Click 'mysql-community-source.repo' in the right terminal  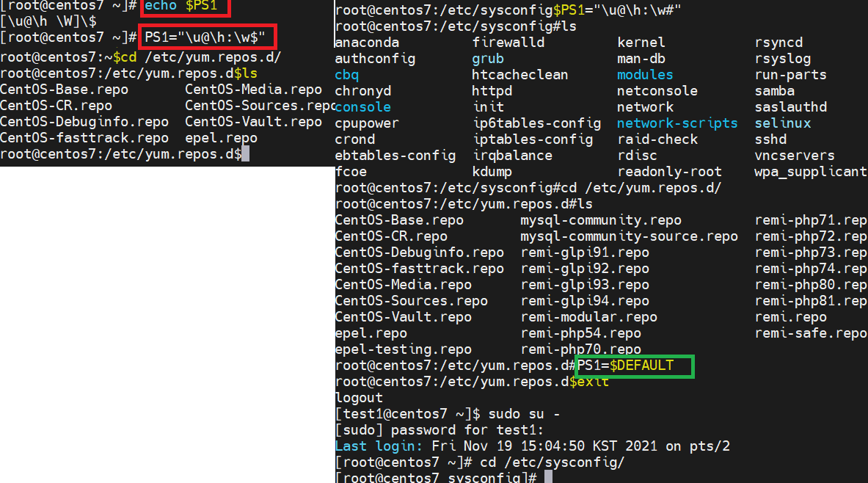tap(629, 236)
